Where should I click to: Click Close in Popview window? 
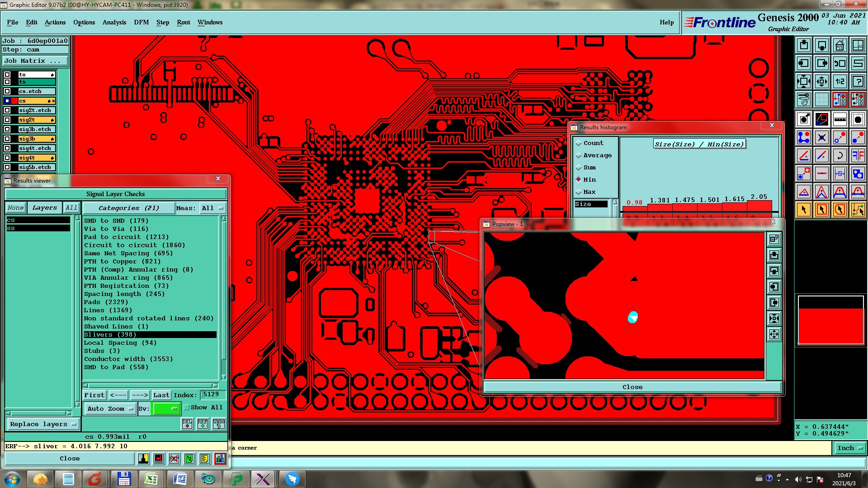click(632, 387)
